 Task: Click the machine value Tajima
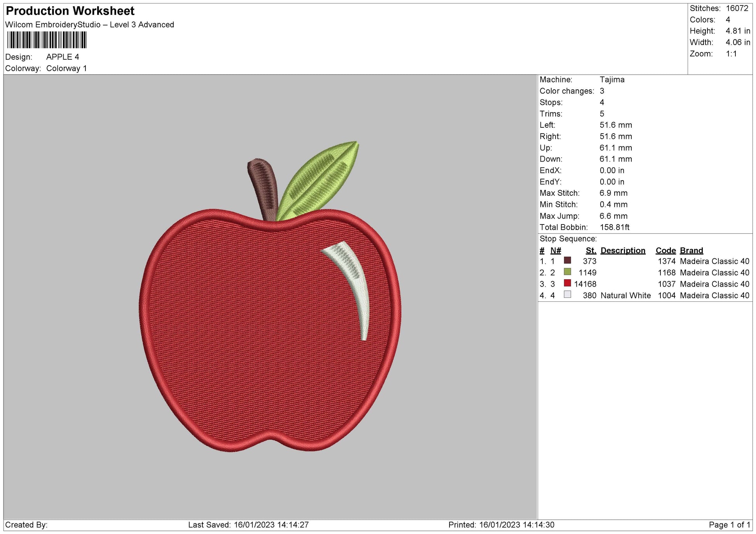click(x=612, y=80)
